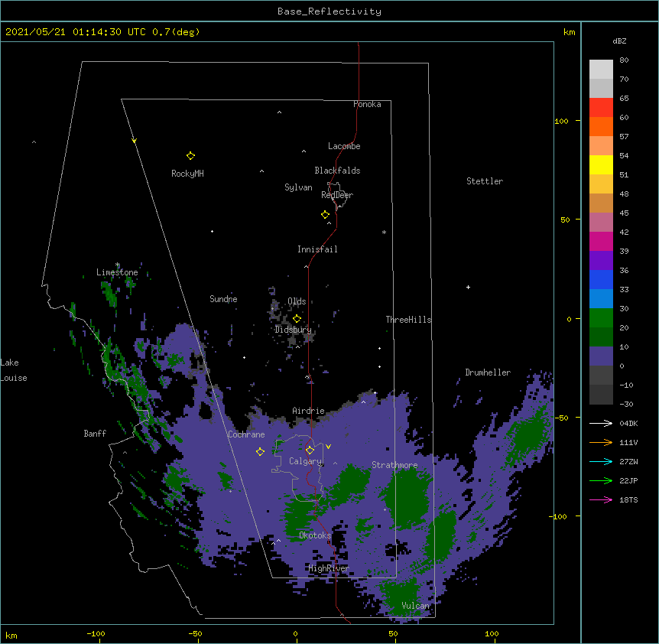Viewport: 659px width, 644px height.
Task: Pick the bright green swatch below 30
Action: tap(601, 318)
